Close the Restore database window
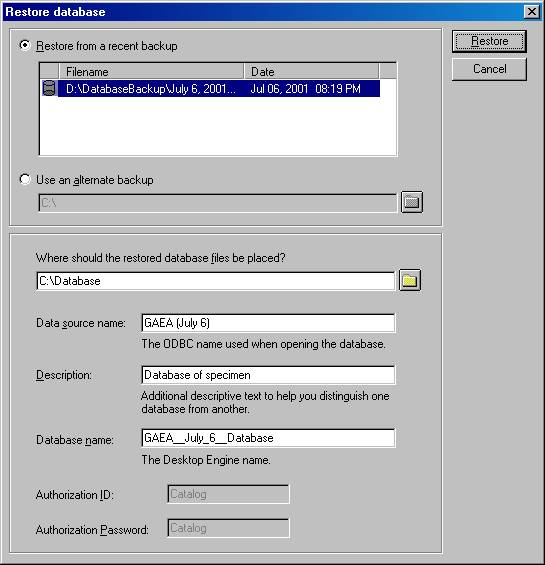The height and width of the screenshot is (565, 545). pyautogui.click(x=532, y=12)
